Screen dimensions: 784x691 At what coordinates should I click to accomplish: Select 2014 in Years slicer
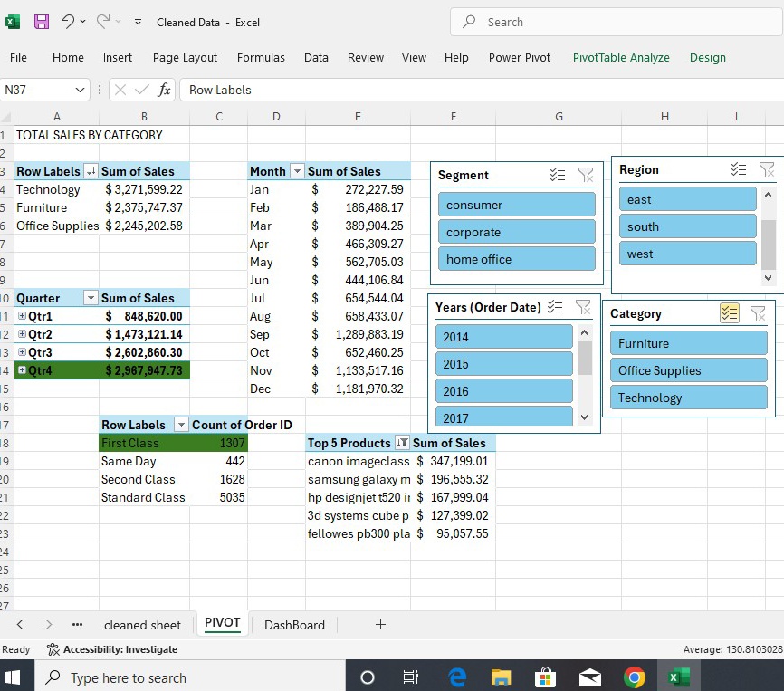tap(504, 337)
